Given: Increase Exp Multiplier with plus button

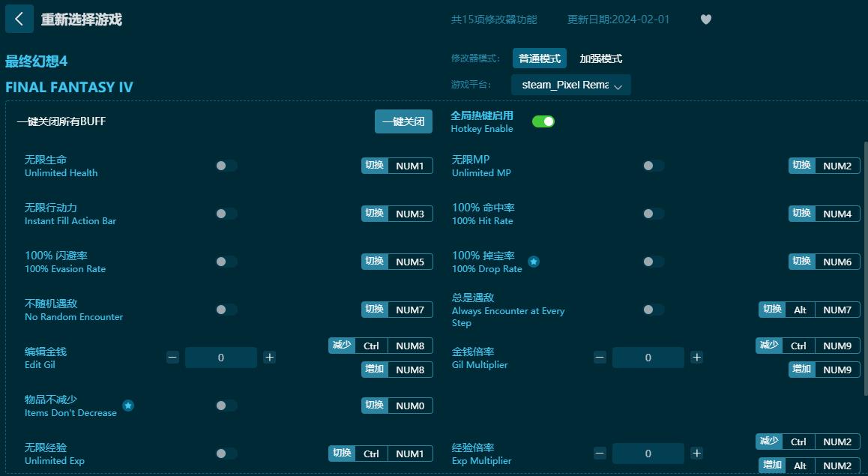Looking at the screenshot, I should tap(697, 454).
